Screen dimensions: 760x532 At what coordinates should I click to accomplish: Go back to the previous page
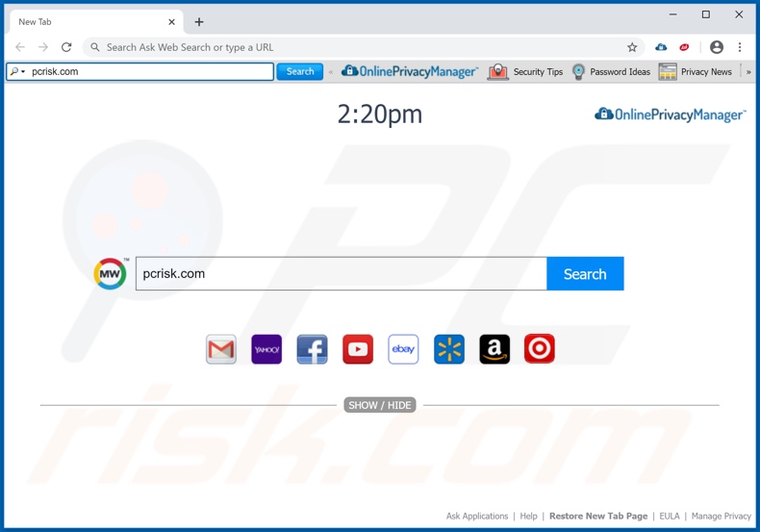pos(20,47)
